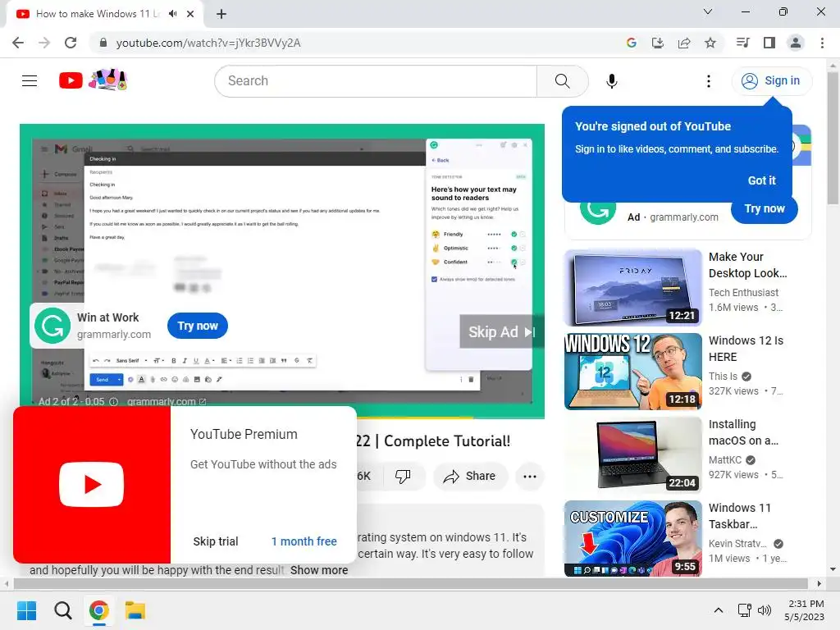Click the Sign in button
Image resolution: width=840 pixels, height=630 pixels.
[x=771, y=81]
